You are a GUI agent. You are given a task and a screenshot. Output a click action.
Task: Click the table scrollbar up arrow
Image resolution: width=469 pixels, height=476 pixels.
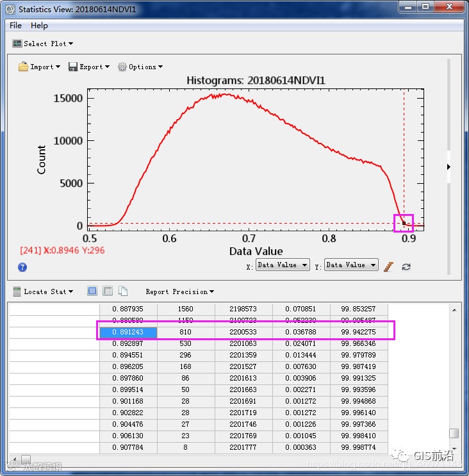(x=454, y=310)
